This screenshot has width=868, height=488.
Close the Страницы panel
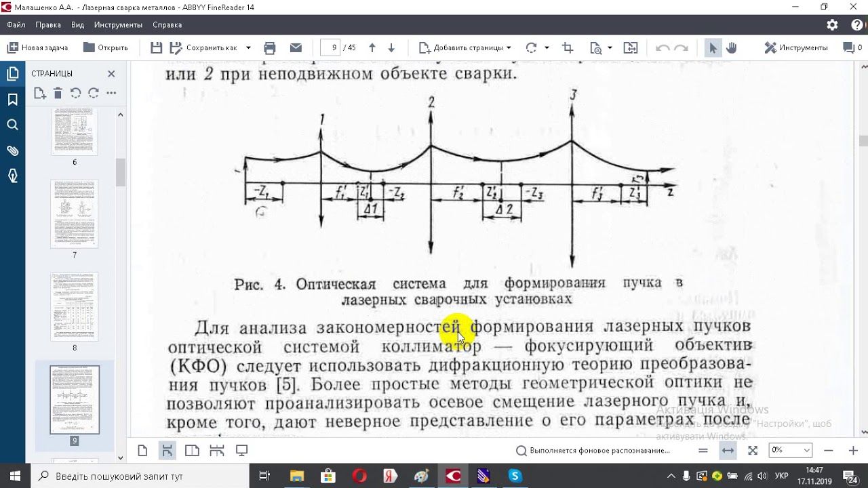tap(111, 73)
